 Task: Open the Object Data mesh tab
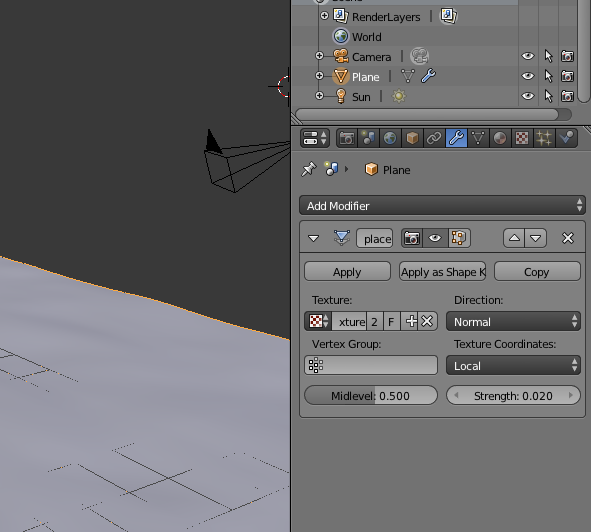click(478, 138)
